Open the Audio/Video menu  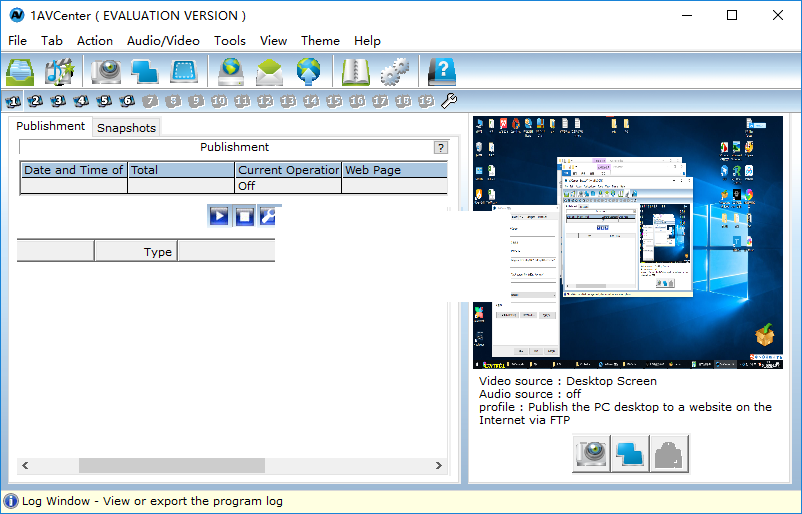click(x=163, y=40)
